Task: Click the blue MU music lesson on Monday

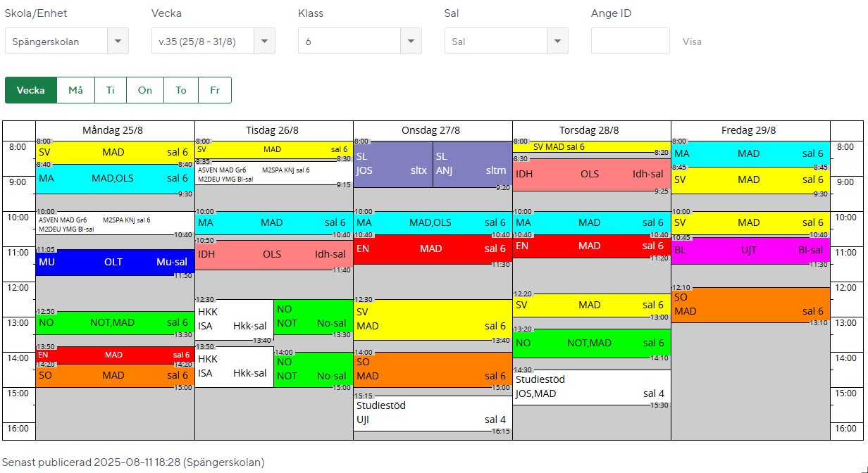Action: tap(114, 262)
